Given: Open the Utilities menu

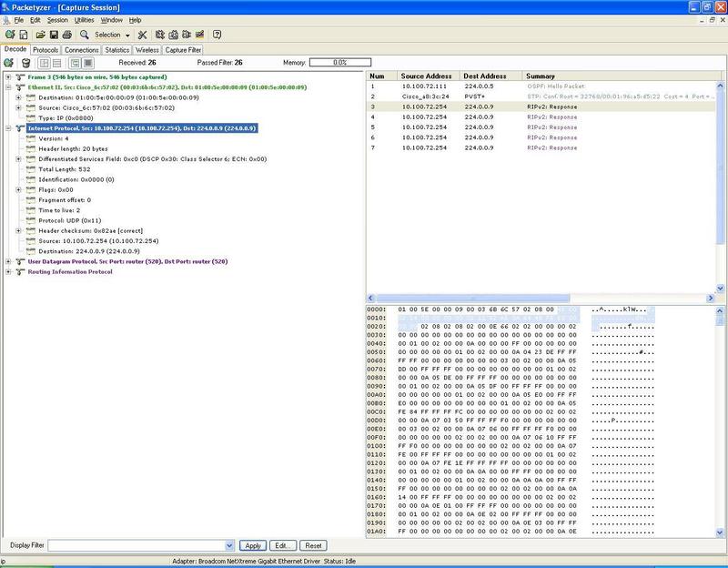Looking at the screenshot, I should (84, 20).
